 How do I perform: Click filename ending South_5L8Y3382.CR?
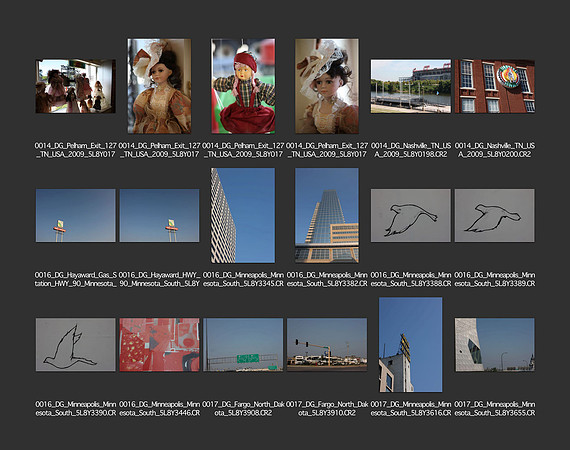coord(327,279)
